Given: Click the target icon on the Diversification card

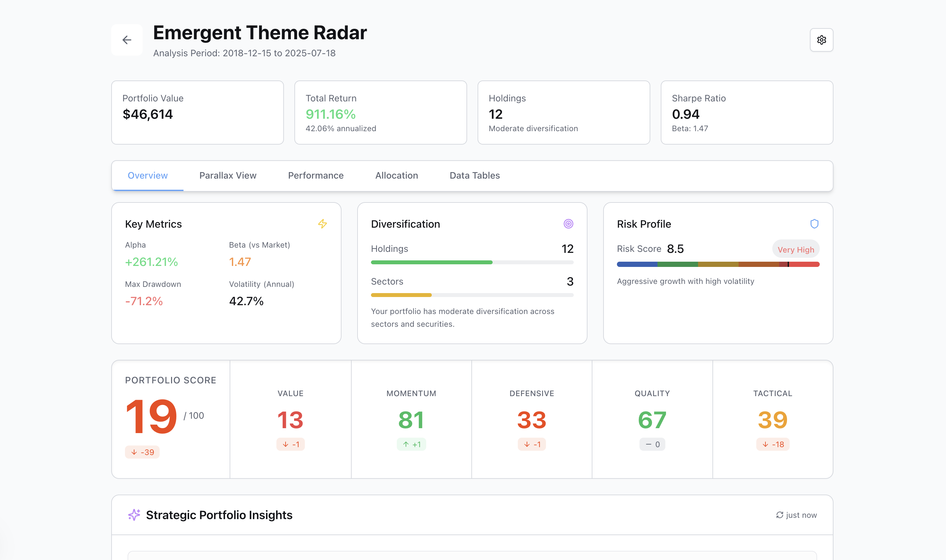Looking at the screenshot, I should pos(569,223).
